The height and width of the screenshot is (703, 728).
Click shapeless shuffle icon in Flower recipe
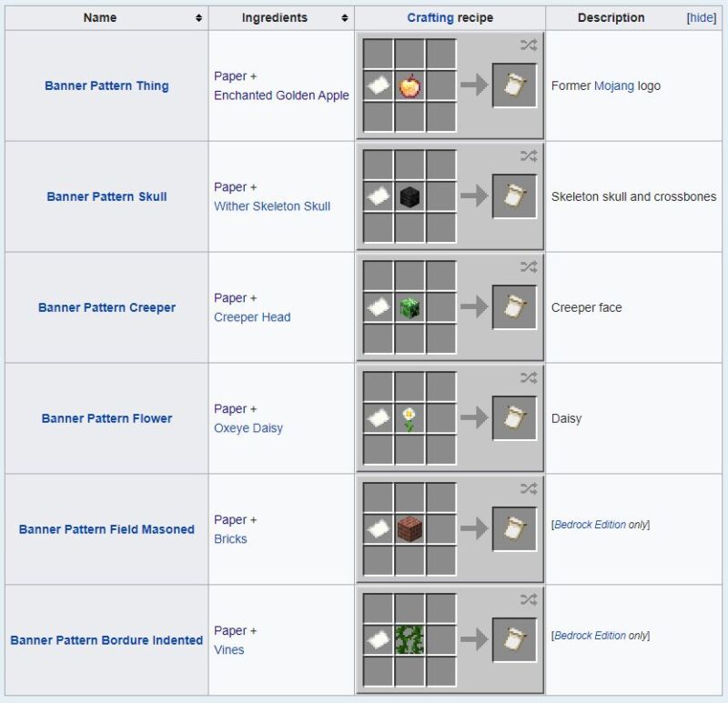tap(529, 377)
